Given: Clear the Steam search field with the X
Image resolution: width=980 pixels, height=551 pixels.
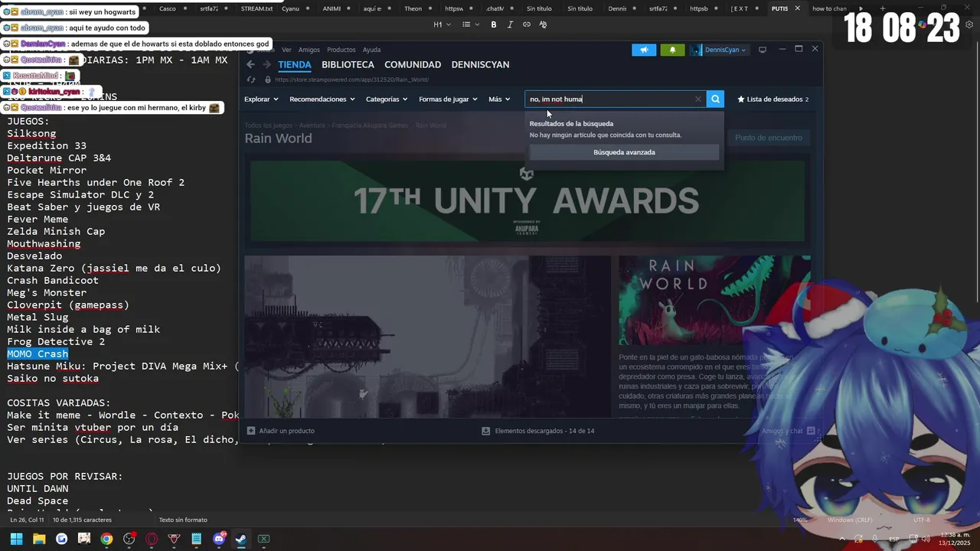Looking at the screenshot, I should point(697,99).
